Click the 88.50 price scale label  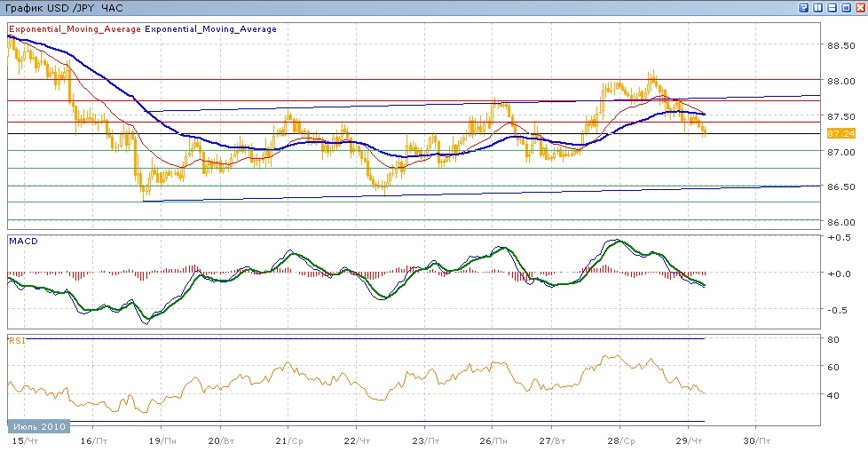click(x=841, y=45)
